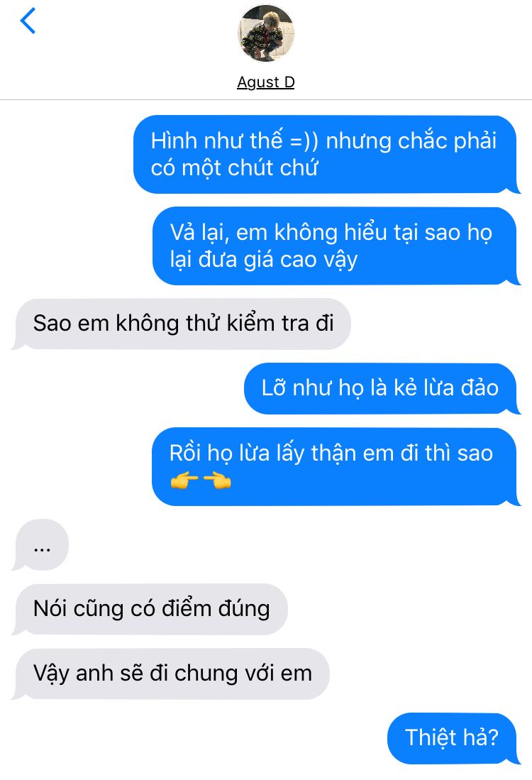Click the word "nhưng" in first blue message
Screen dimensions: 532x780
pos(358,142)
